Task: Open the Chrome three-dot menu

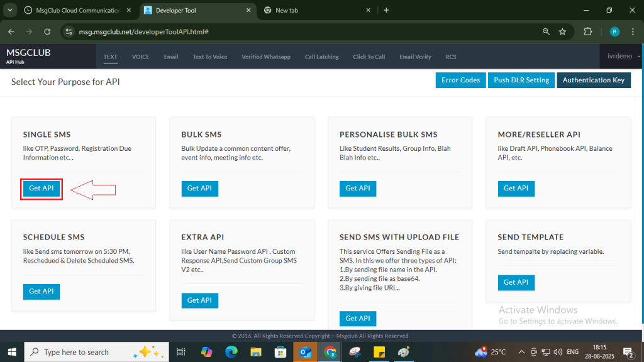Action: [633, 31]
